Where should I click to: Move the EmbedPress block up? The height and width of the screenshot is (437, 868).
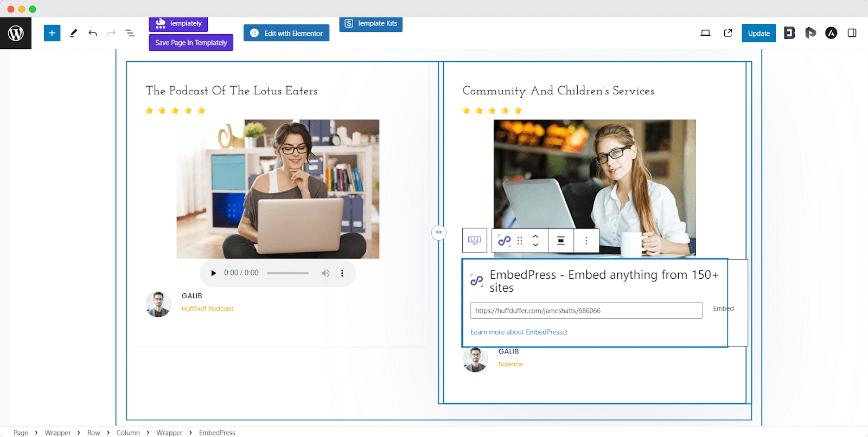[535, 236]
